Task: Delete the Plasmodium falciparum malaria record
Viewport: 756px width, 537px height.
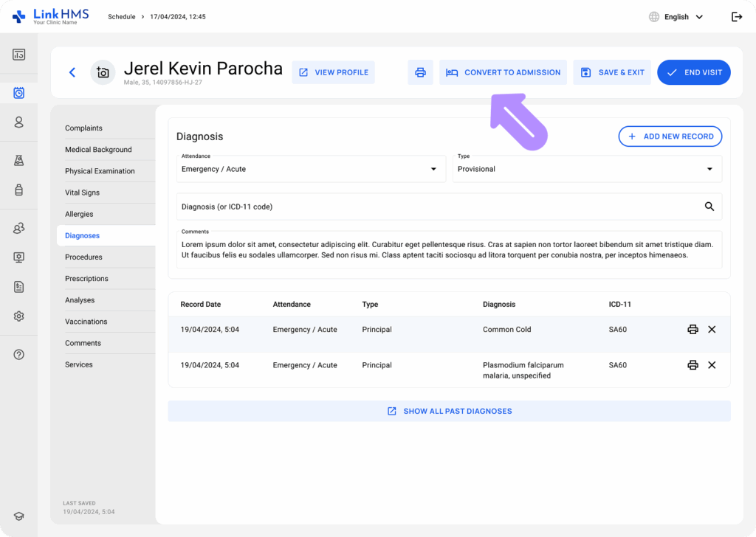Action: (712, 365)
